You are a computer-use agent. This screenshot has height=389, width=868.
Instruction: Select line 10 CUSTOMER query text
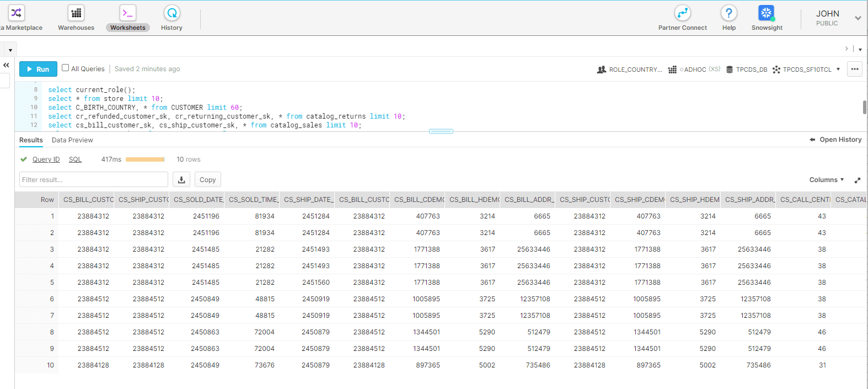145,108
